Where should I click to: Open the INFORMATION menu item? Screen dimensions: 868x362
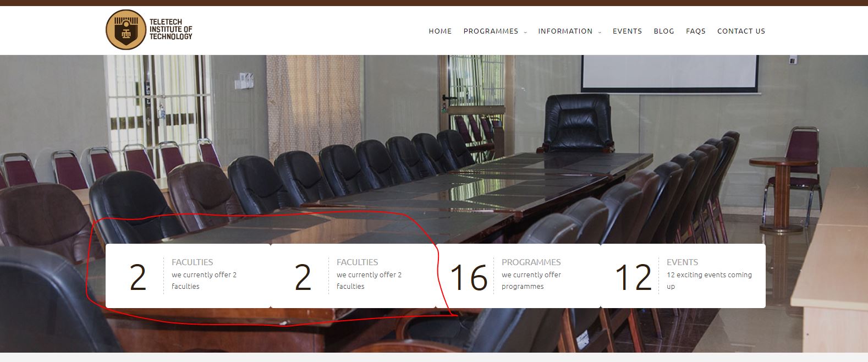pos(565,31)
